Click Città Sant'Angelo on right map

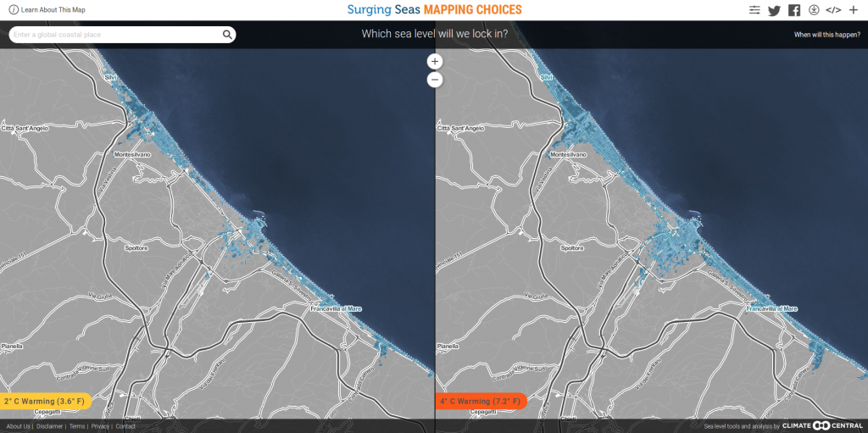460,129
